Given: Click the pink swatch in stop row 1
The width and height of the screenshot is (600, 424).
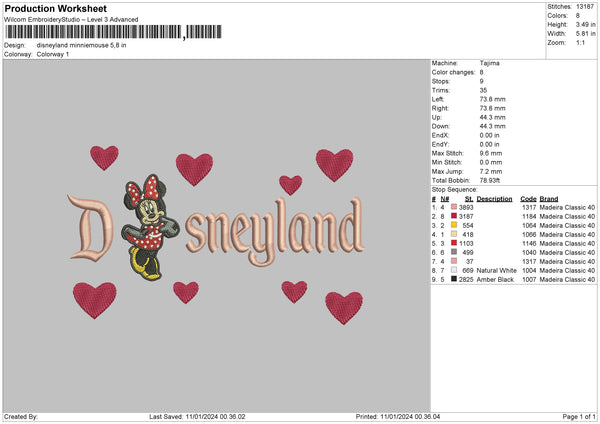Looking at the screenshot, I should 454,207.
